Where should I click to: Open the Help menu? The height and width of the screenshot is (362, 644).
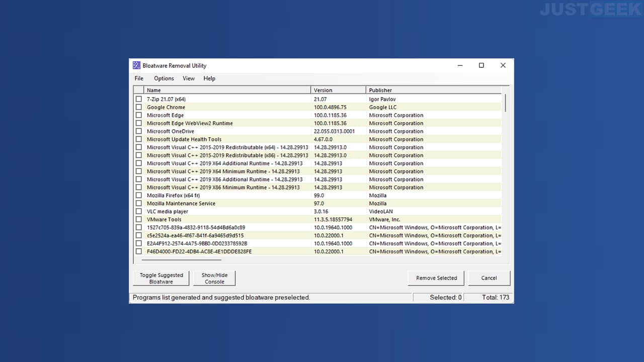(x=209, y=78)
